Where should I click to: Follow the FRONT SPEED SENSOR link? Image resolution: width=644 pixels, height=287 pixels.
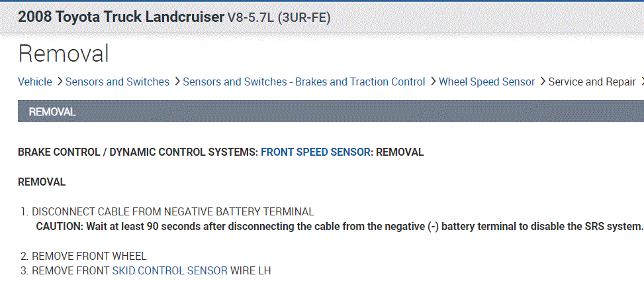(x=316, y=152)
